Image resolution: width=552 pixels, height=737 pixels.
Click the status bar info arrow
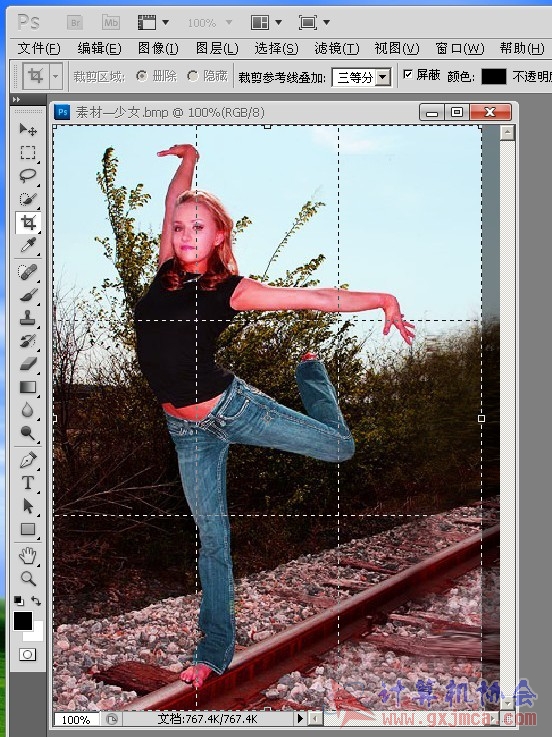[x=300, y=718]
